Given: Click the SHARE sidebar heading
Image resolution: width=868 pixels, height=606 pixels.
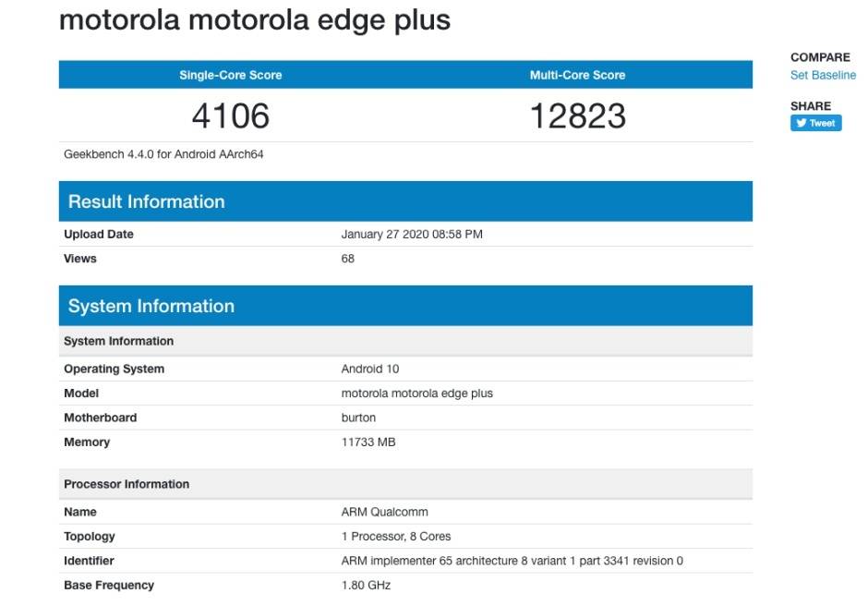Looking at the screenshot, I should tap(811, 106).
